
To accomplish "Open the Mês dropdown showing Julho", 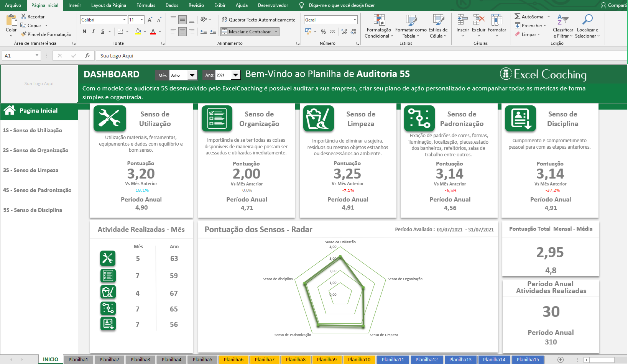I will 192,75.
